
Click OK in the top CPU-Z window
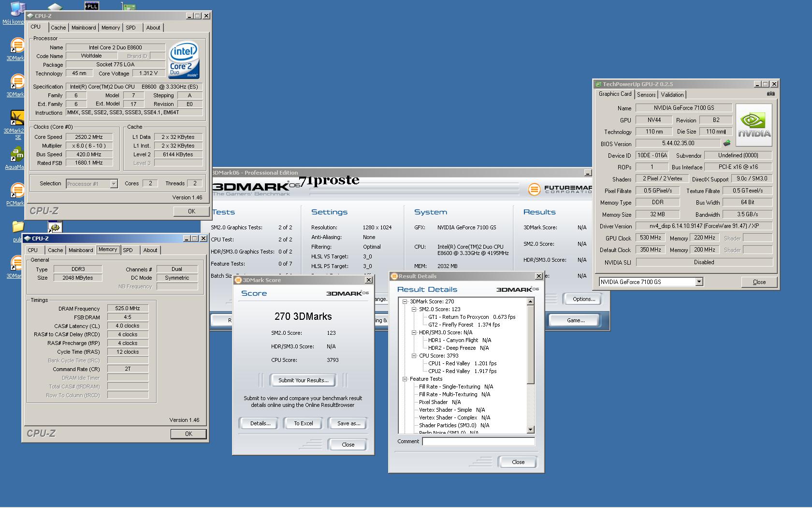coord(191,211)
